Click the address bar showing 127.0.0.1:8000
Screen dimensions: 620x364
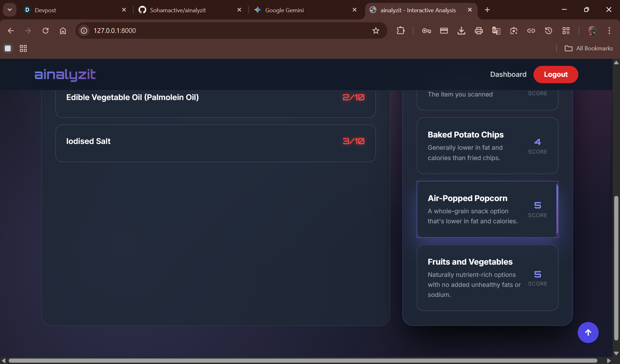[226, 31]
